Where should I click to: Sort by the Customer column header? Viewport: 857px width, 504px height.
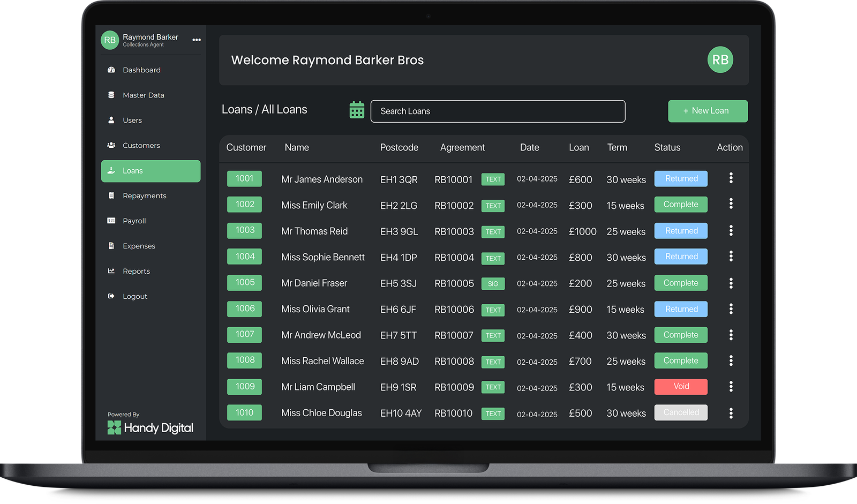246,147
